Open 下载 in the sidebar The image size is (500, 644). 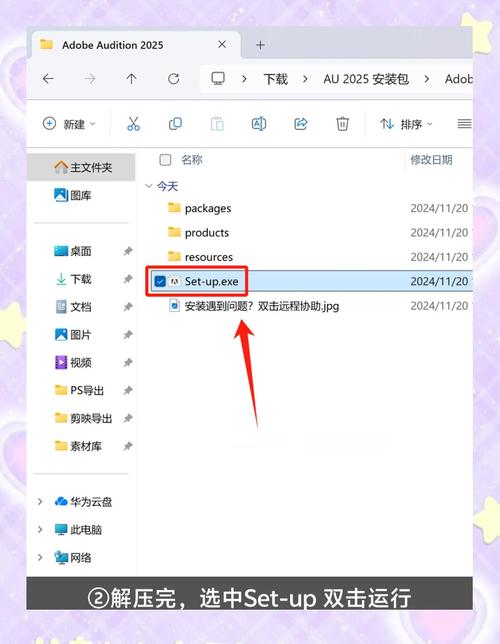(81, 279)
